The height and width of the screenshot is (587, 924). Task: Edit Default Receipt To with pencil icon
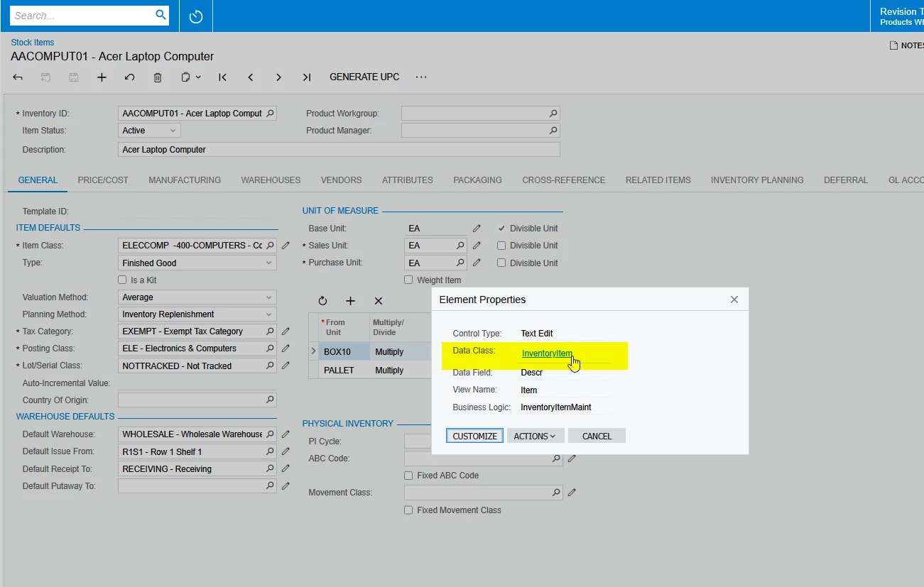pyautogui.click(x=286, y=469)
